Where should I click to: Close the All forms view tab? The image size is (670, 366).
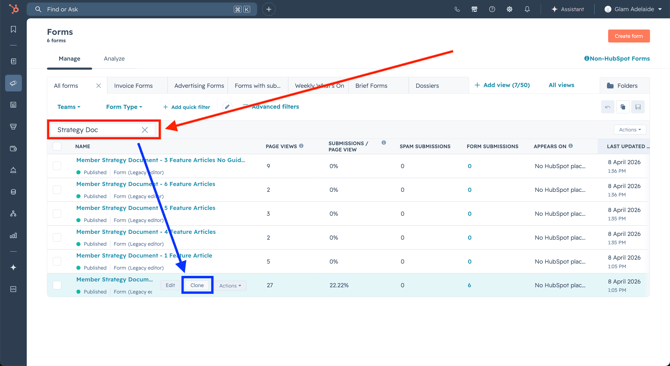pos(98,86)
